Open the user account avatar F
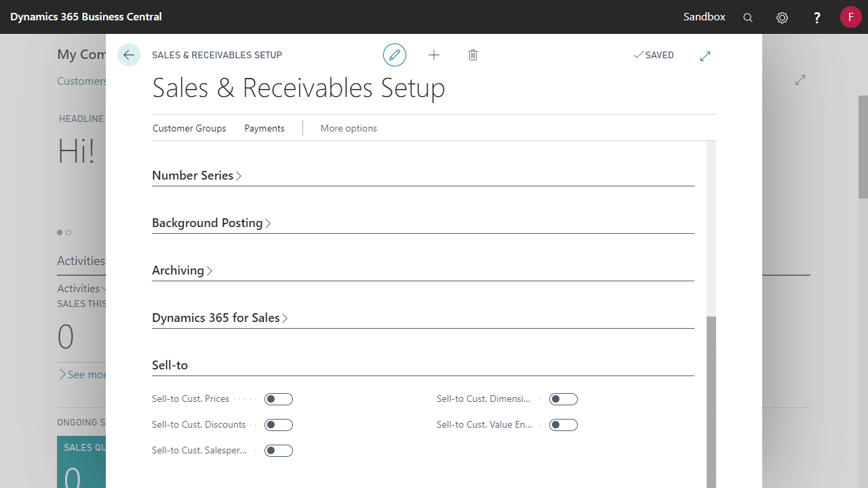 click(850, 17)
